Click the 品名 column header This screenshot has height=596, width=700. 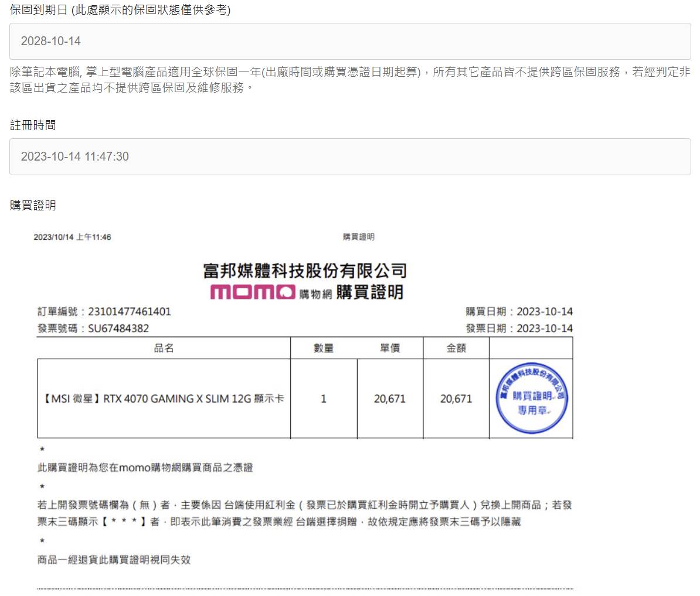click(164, 348)
